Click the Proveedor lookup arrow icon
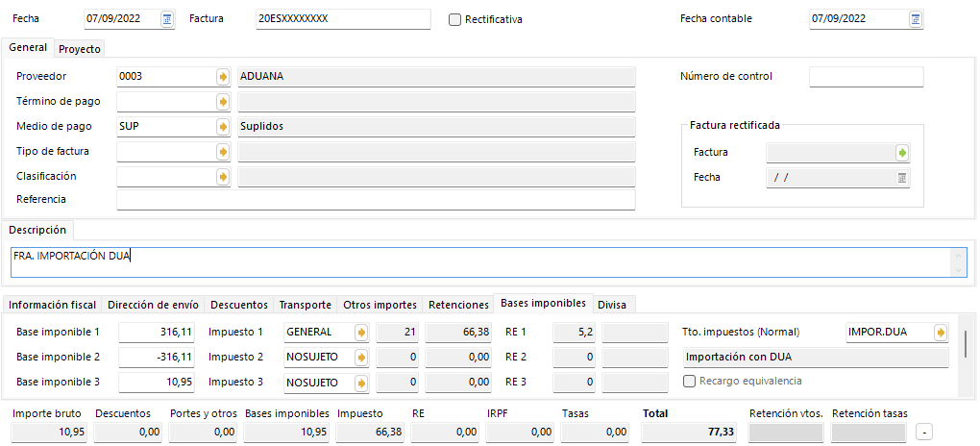The width and height of the screenshot is (980, 446). [223, 77]
